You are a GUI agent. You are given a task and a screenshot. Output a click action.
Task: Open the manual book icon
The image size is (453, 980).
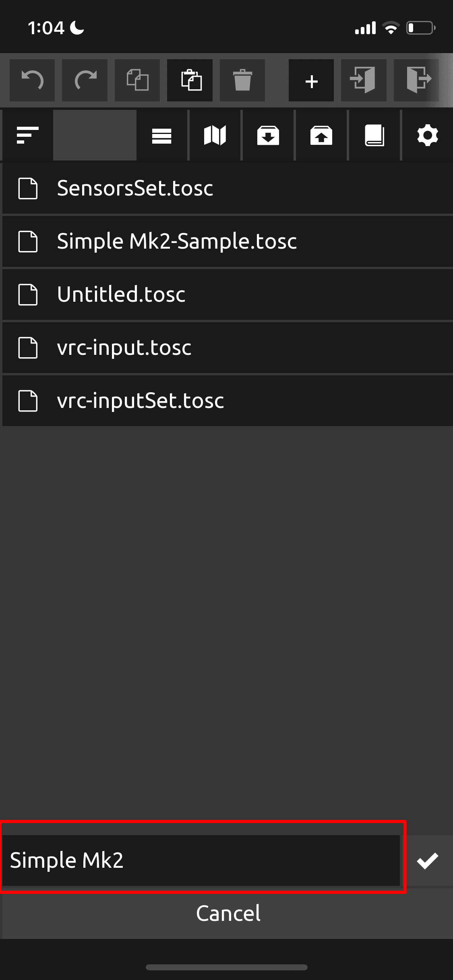[374, 135]
